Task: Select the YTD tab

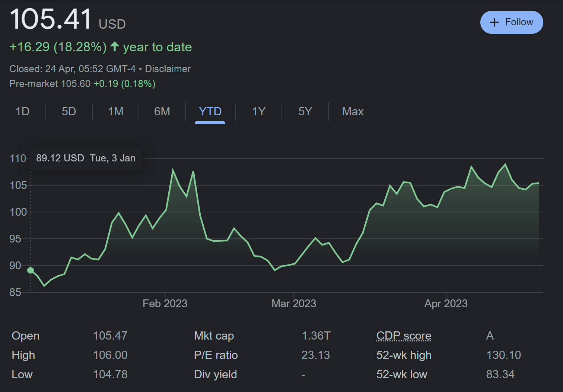Action: point(210,112)
